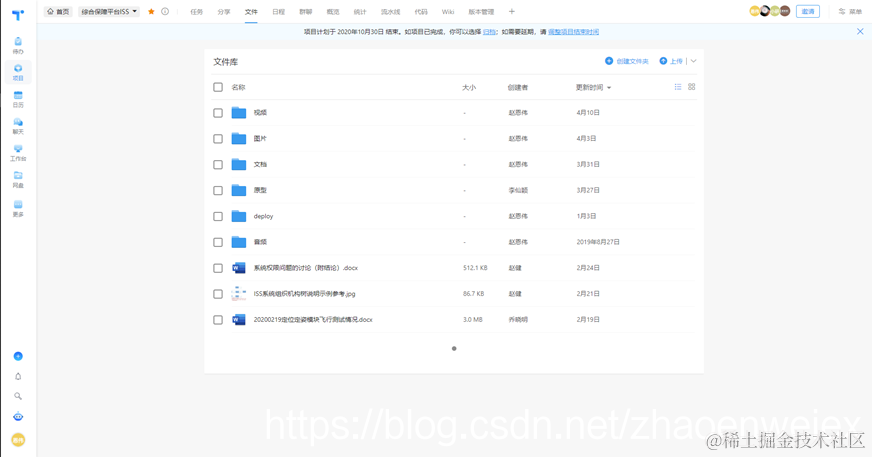This screenshot has width=872, height=457.
Task: Open the 任务 tab
Action: point(197,12)
